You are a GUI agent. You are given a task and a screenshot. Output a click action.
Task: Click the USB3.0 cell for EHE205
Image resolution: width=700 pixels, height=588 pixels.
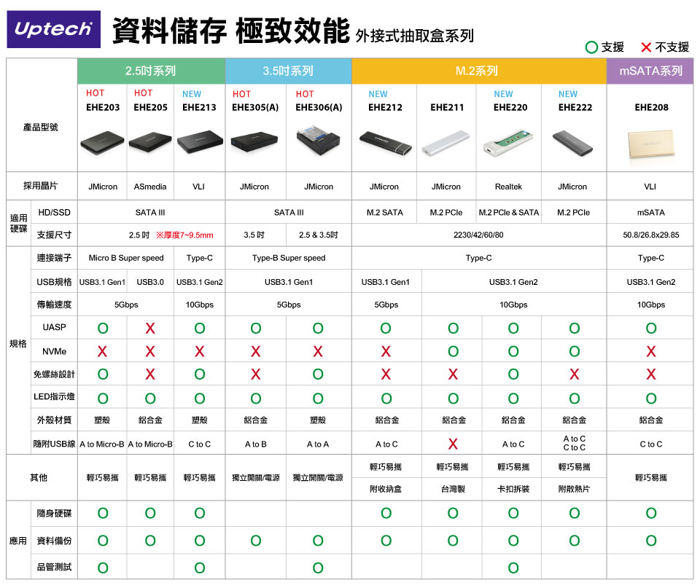point(150,282)
